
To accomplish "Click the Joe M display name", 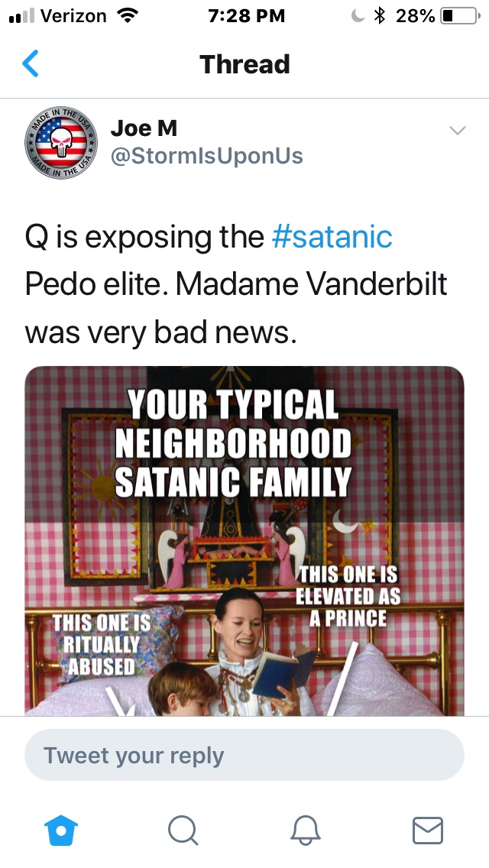I will (144, 128).
